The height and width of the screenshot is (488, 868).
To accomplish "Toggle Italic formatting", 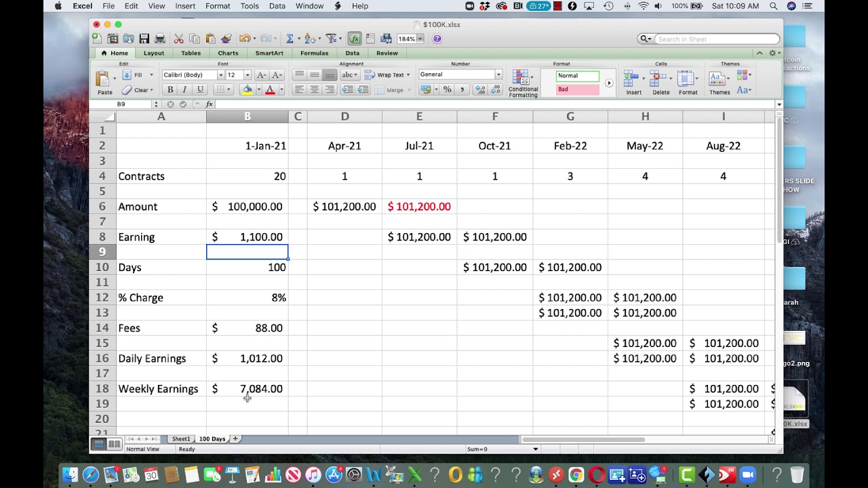I will (184, 89).
